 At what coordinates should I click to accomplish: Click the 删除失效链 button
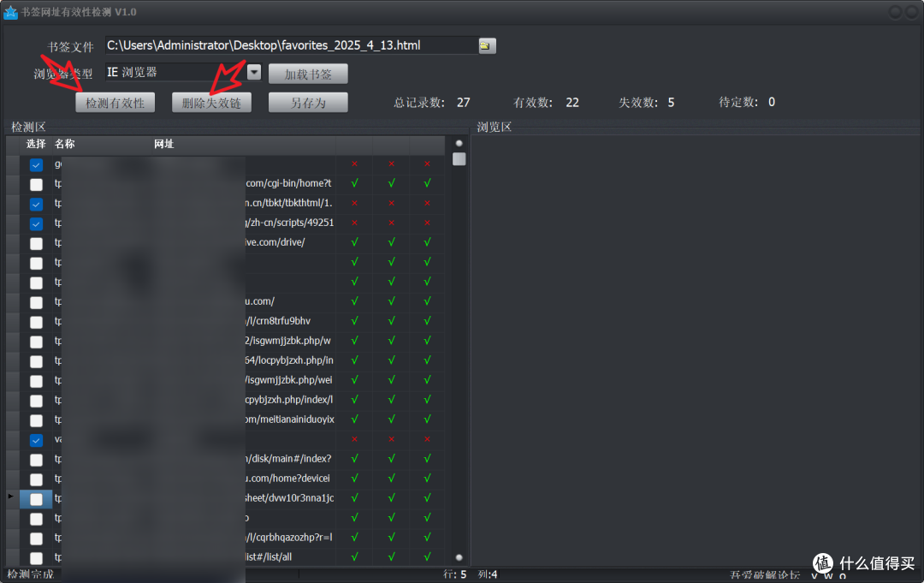[x=211, y=103]
